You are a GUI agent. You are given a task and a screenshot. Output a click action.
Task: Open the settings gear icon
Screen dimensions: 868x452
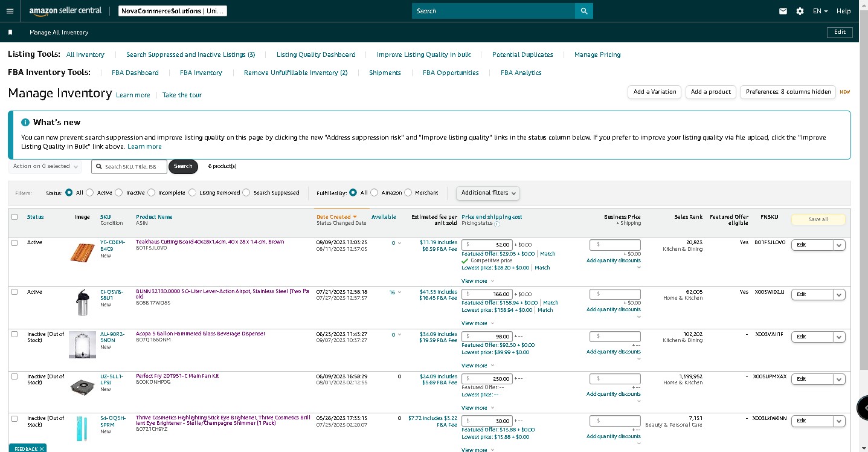tap(800, 11)
